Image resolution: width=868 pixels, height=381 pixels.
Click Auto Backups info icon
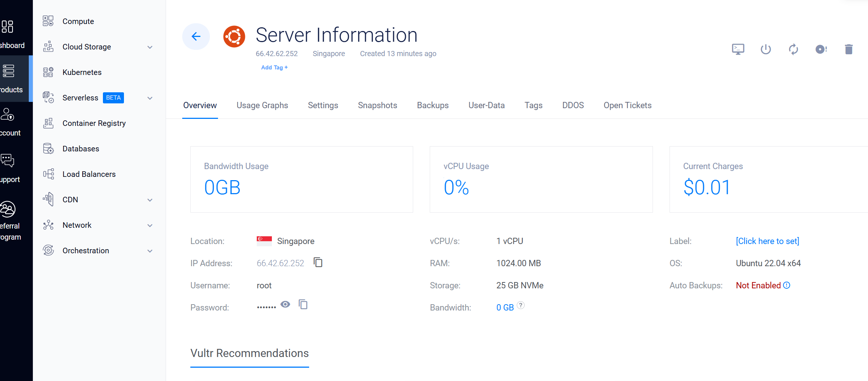pyautogui.click(x=787, y=285)
